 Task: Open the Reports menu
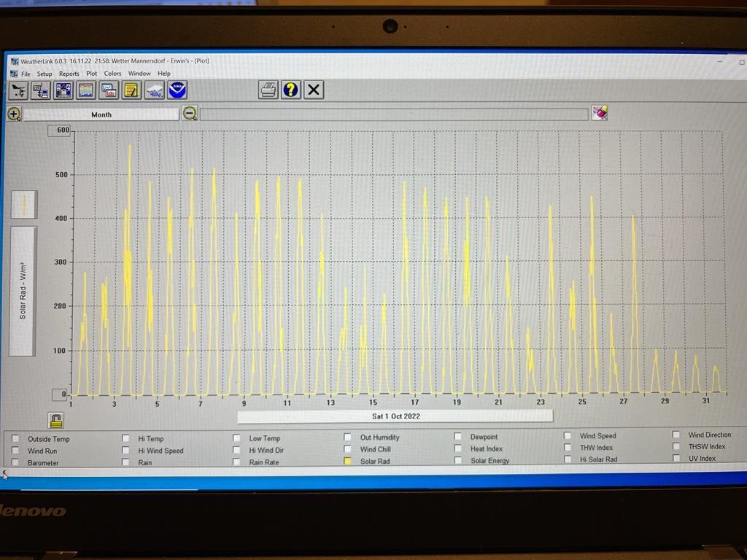[x=69, y=74]
